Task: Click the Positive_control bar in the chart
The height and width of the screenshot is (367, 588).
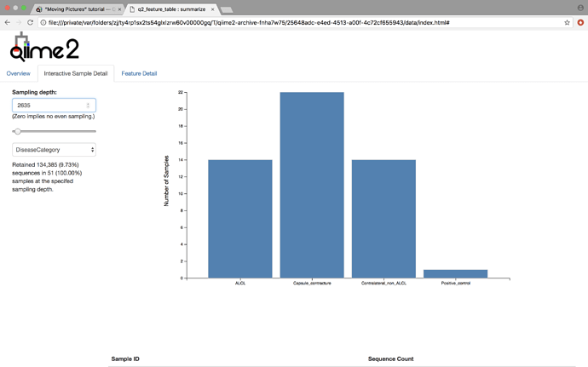Action: click(455, 273)
